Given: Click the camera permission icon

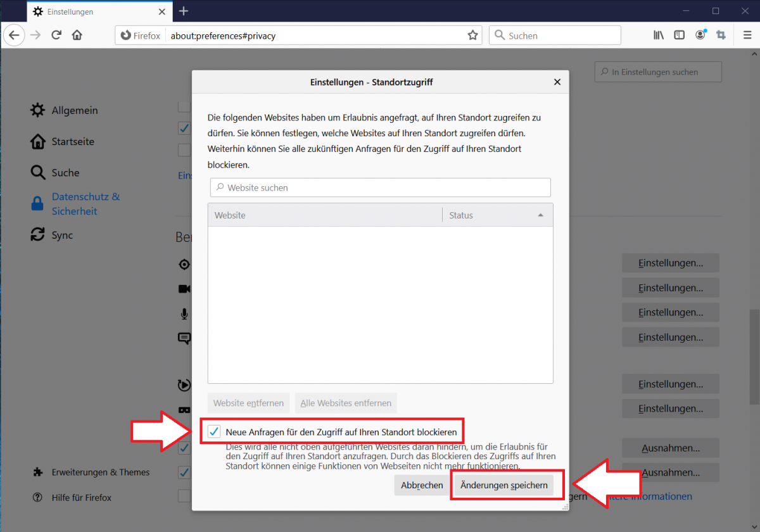Looking at the screenshot, I should pos(184,289).
